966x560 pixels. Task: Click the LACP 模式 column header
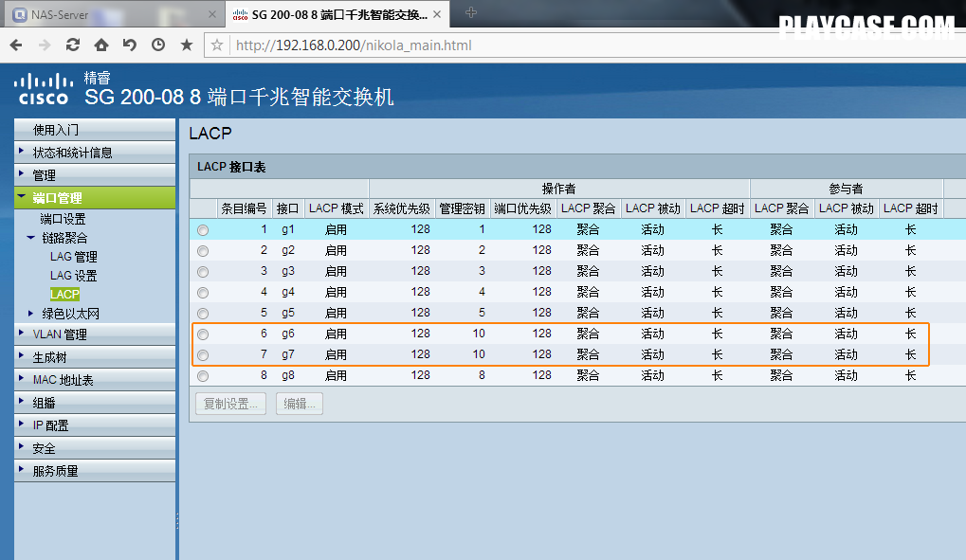pyautogui.click(x=337, y=208)
